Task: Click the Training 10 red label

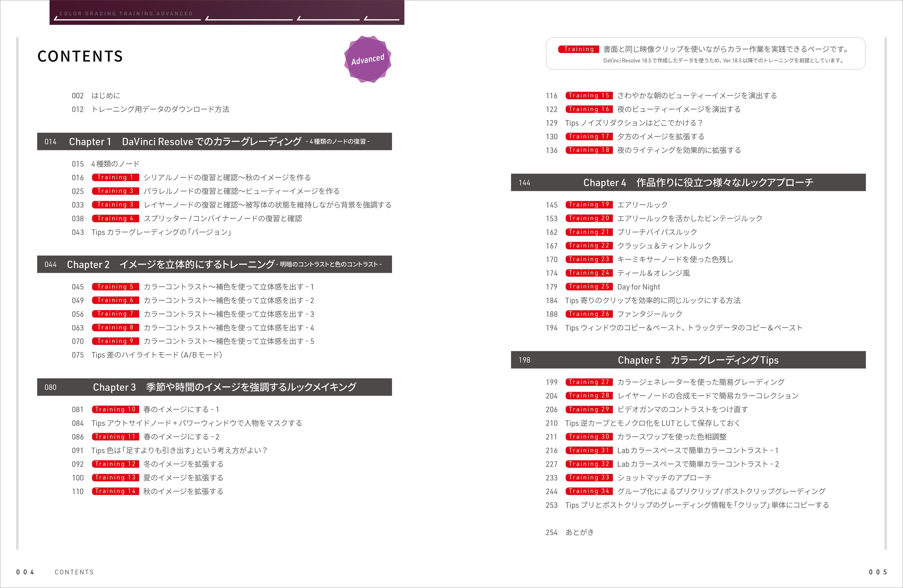Action: click(116, 409)
